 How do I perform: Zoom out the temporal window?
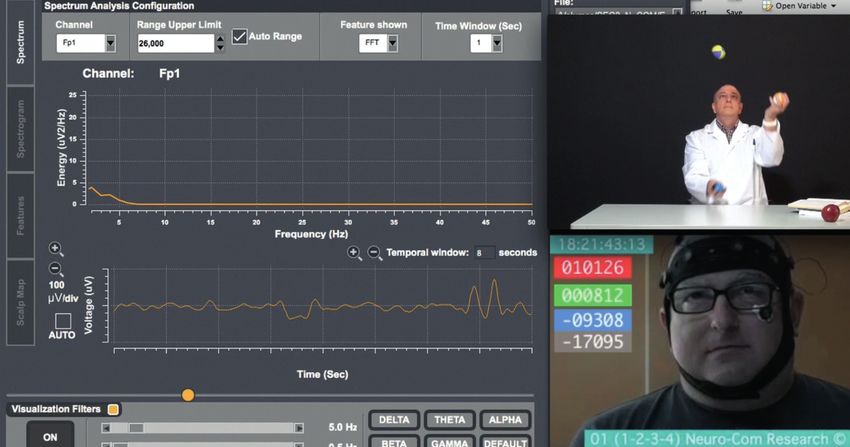pos(374,252)
